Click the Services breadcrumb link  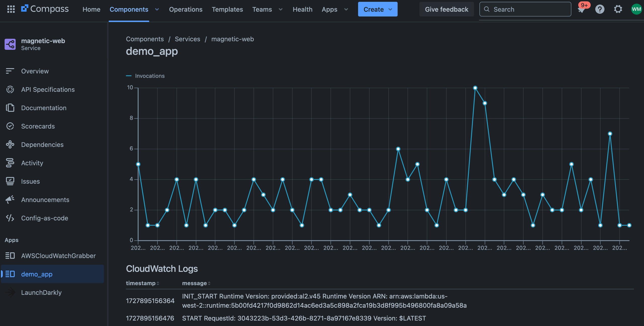click(187, 39)
